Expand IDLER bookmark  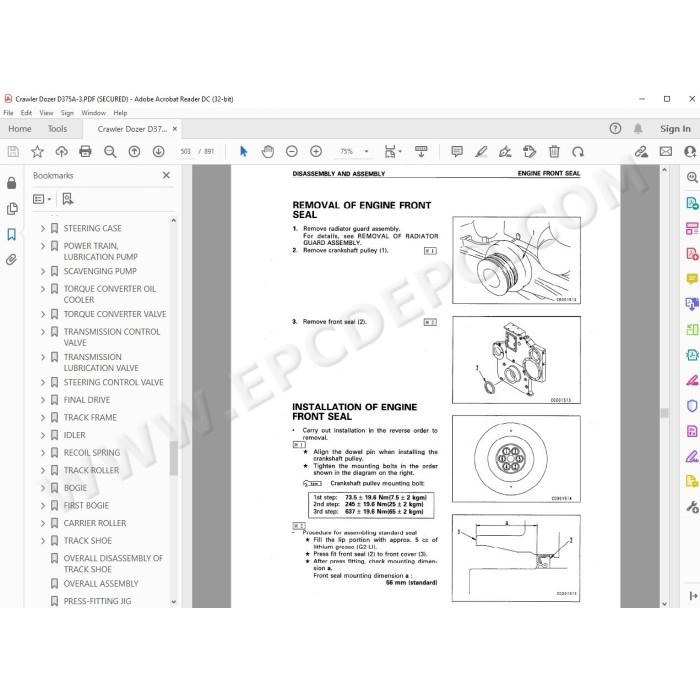pyautogui.click(x=43, y=435)
